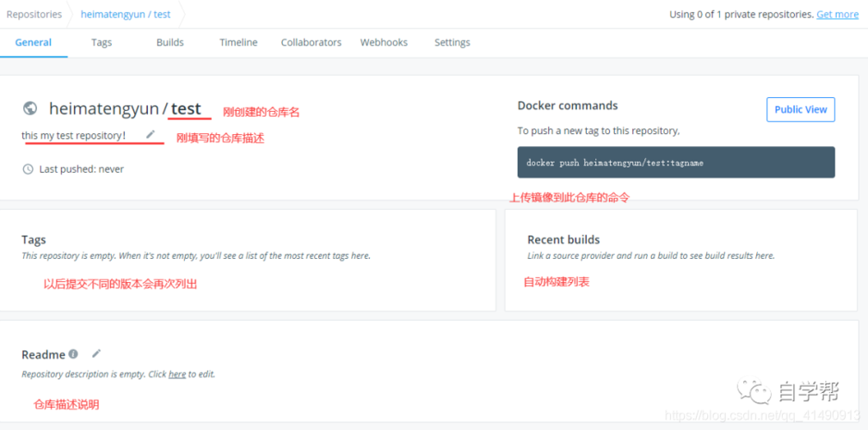Click the heimatengyun / test breadcrumb link

pyautogui.click(x=126, y=15)
